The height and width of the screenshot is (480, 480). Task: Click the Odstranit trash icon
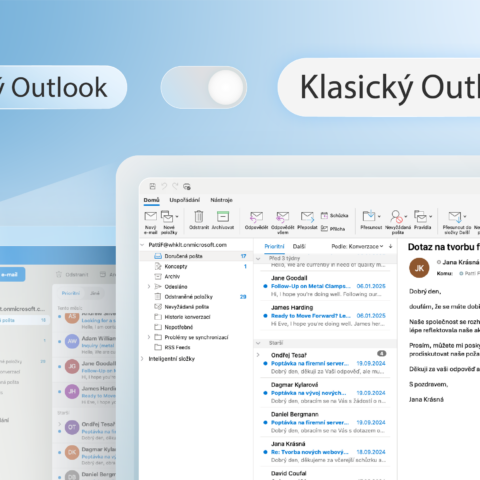(199, 216)
